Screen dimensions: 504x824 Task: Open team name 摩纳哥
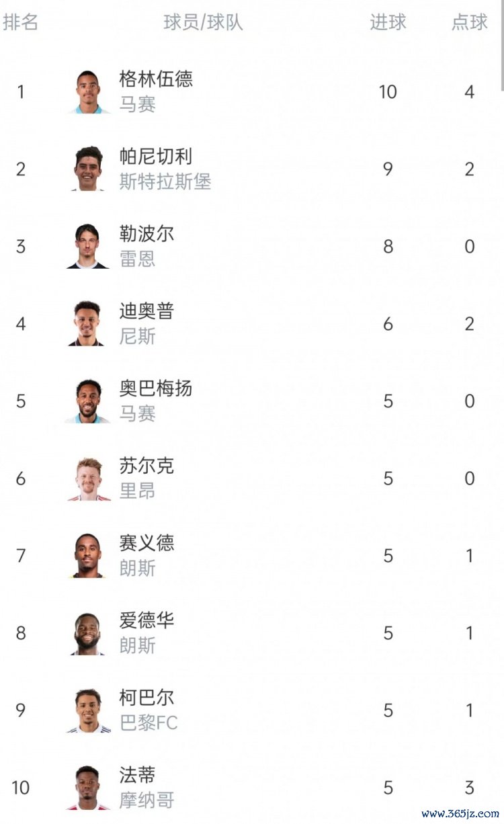pyautogui.click(x=146, y=800)
